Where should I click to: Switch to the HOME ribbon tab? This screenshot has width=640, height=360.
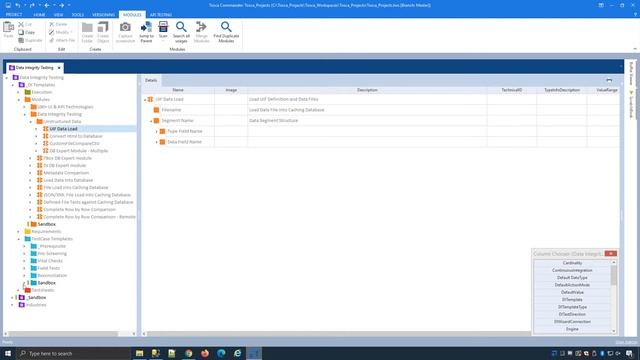[39, 15]
